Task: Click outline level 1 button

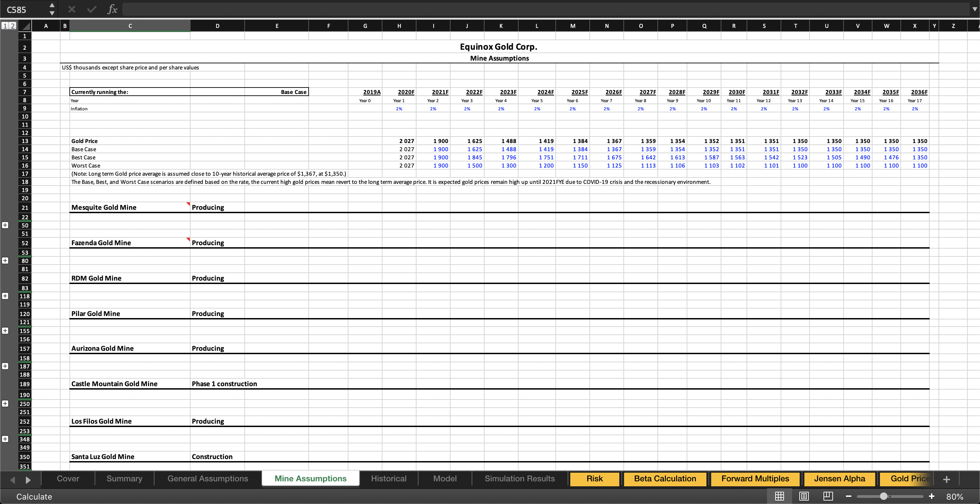Action: 5,26
